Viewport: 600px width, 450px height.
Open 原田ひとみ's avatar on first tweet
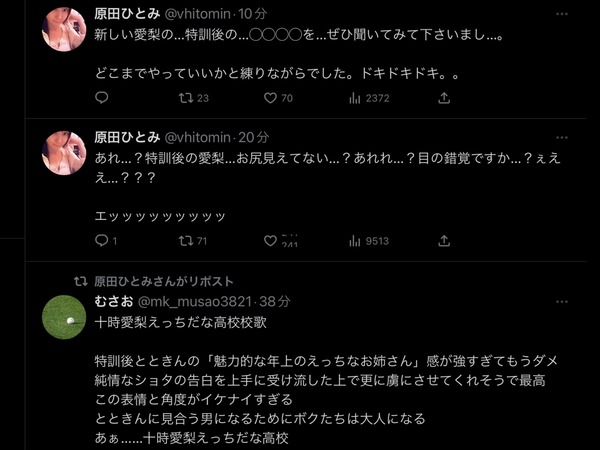pyautogui.click(x=64, y=29)
